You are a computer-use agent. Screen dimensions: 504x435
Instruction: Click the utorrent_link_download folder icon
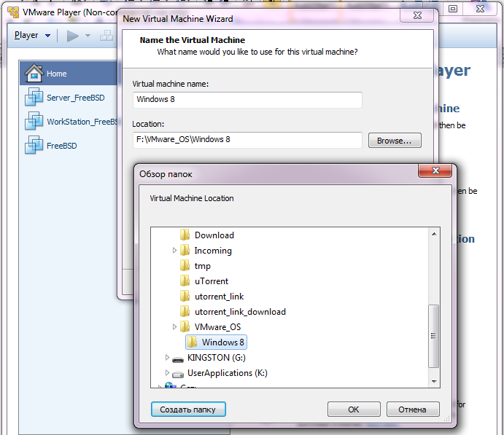[185, 311]
